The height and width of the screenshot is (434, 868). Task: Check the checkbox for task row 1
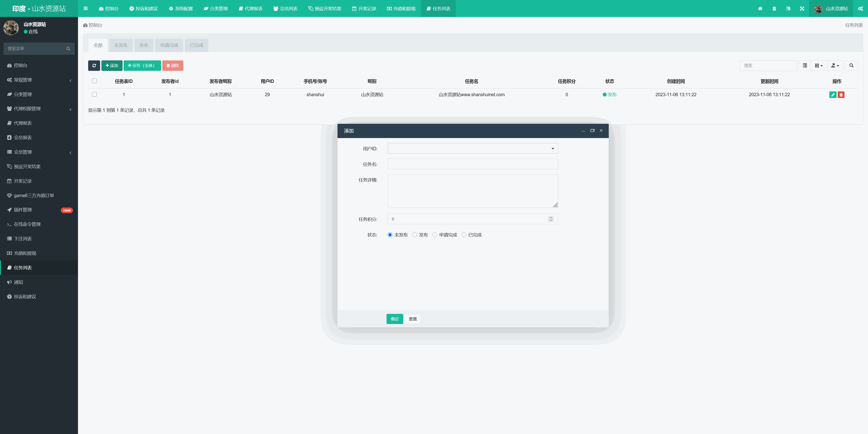(x=94, y=94)
